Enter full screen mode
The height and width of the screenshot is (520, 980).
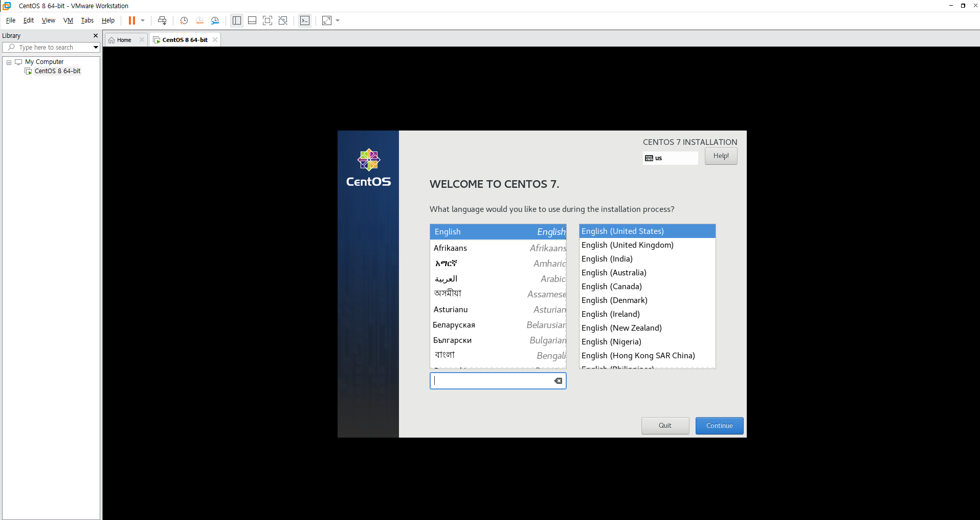[x=268, y=20]
